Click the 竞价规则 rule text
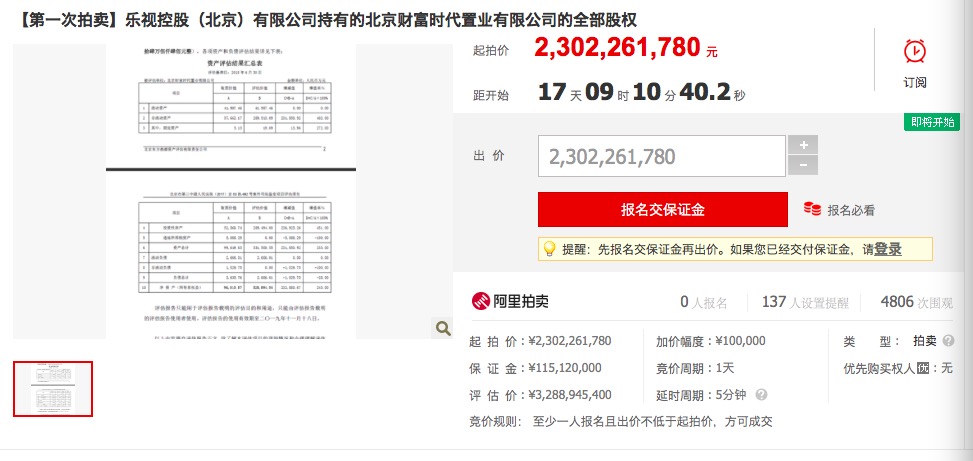Screen dimensions: 973x461 (x=621, y=423)
